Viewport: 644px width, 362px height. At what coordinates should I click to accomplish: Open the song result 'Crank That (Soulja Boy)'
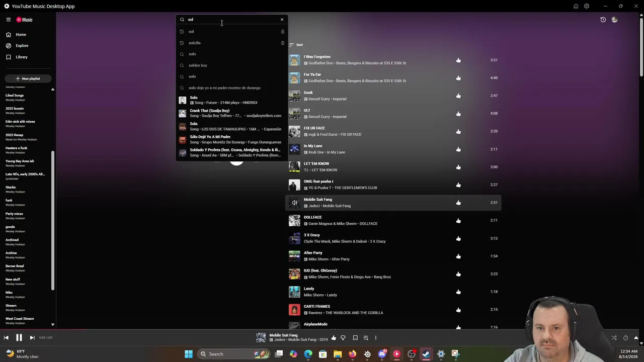tap(231, 113)
